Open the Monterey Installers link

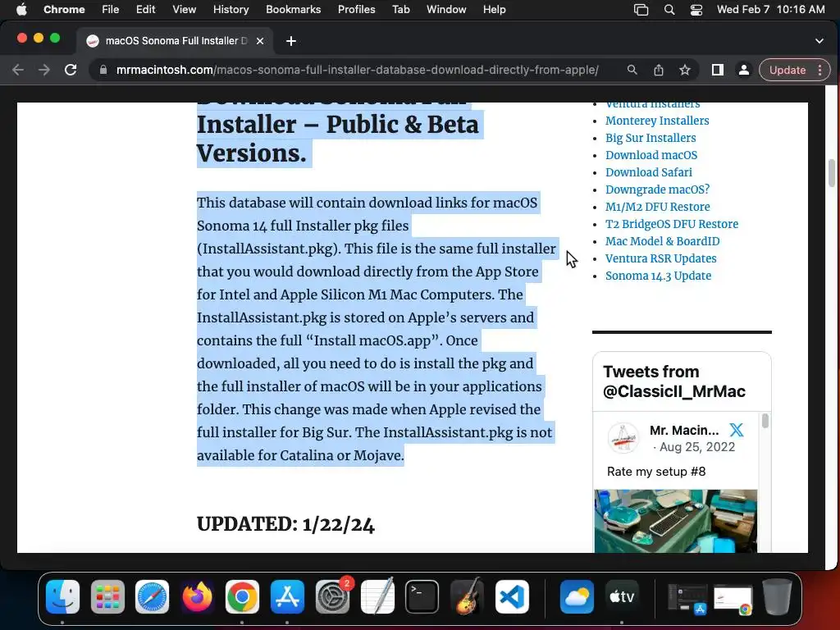(x=657, y=121)
